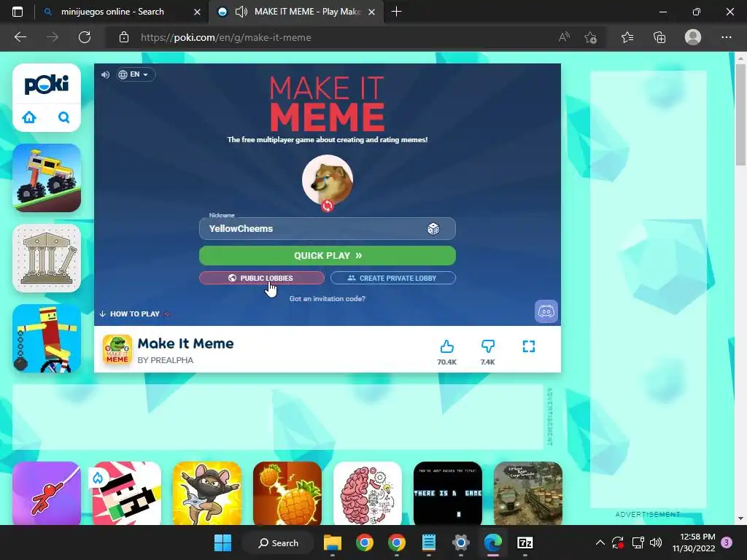Click the game author text 'BY PREALPHA'
The image size is (747, 560).
[166, 360]
